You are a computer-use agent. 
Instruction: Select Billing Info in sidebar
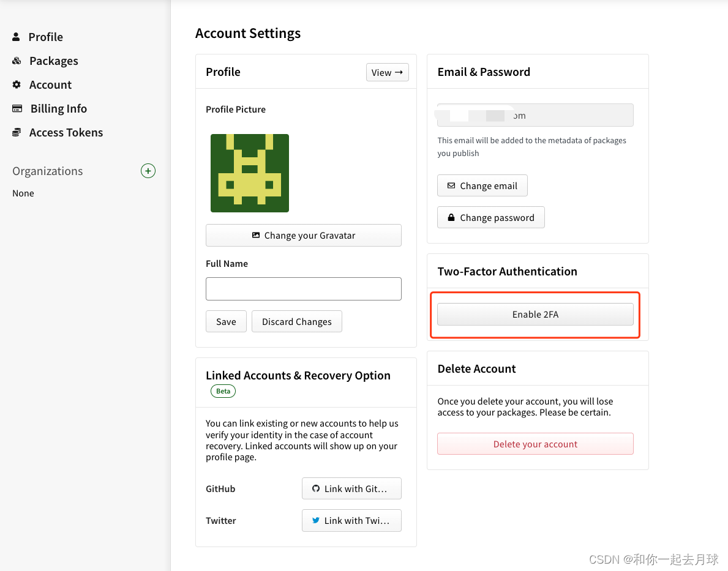59,108
